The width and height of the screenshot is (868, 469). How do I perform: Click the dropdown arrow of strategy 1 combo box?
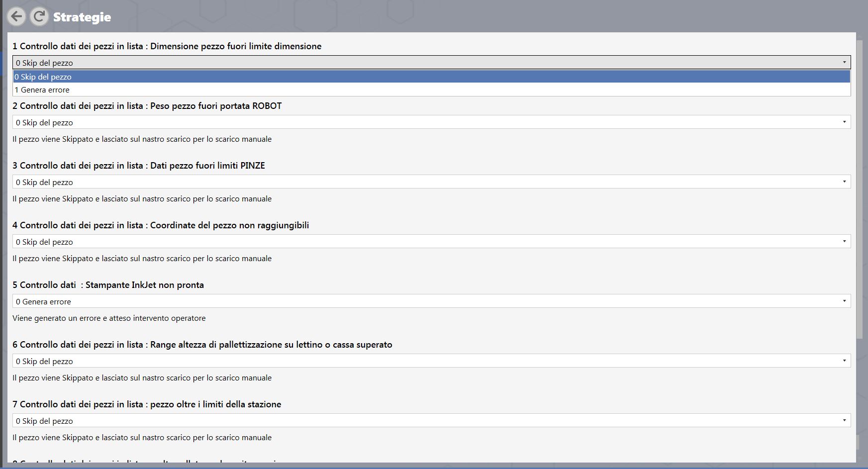pos(844,62)
